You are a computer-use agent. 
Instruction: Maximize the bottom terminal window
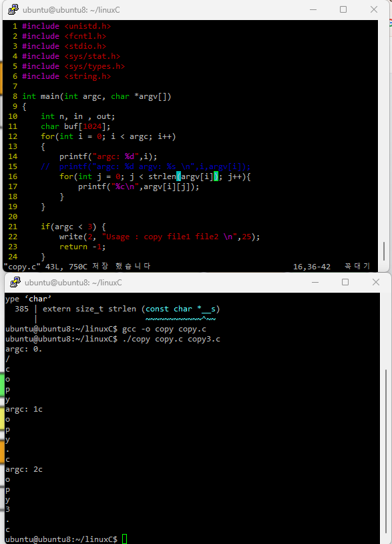click(x=345, y=282)
